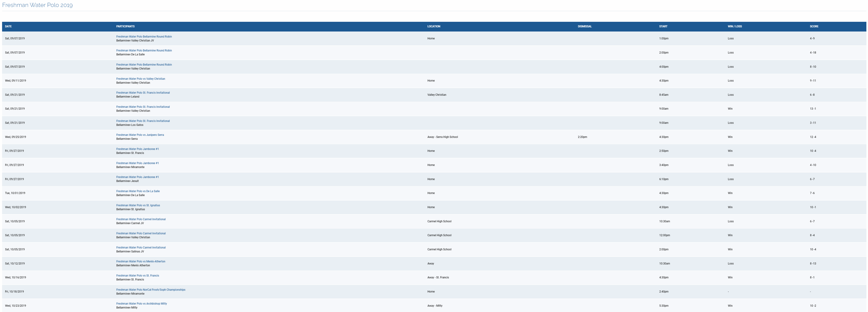Open Freshman Water Polo vs De La Salle link
The width and height of the screenshot is (868, 312).
(138, 191)
